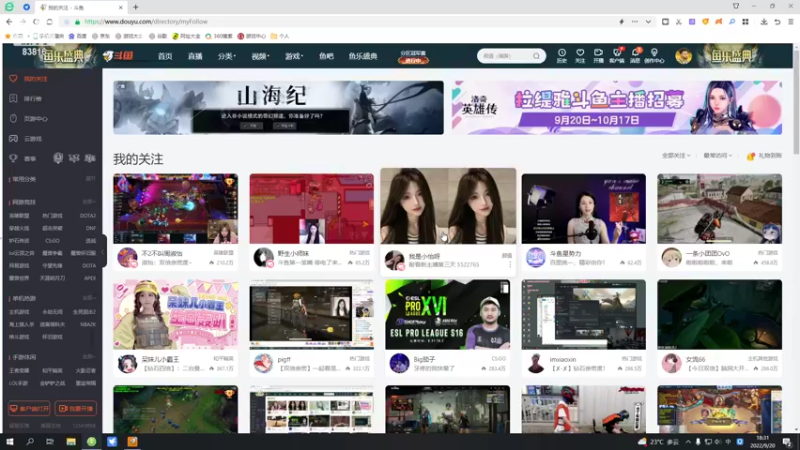This screenshot has height=450, width=800.
Task: Open a new browser tab with plus
Action: [x=136, y=7]
